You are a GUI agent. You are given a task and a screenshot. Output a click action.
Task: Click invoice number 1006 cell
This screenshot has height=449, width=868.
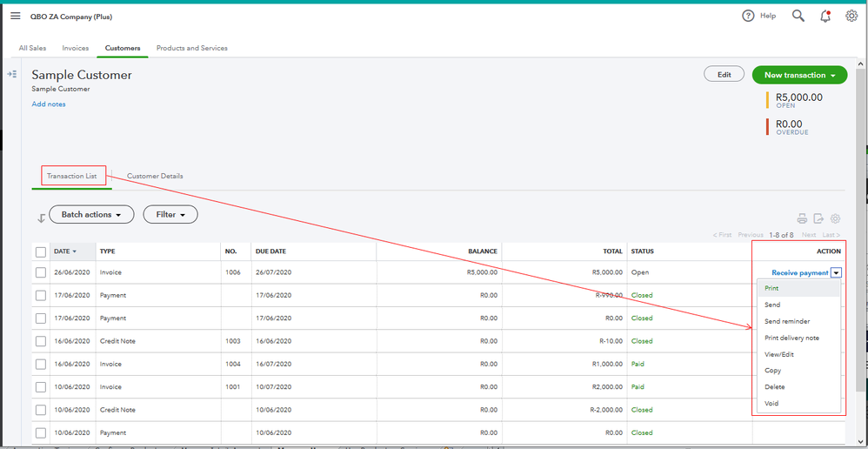(x=233, y=272)
